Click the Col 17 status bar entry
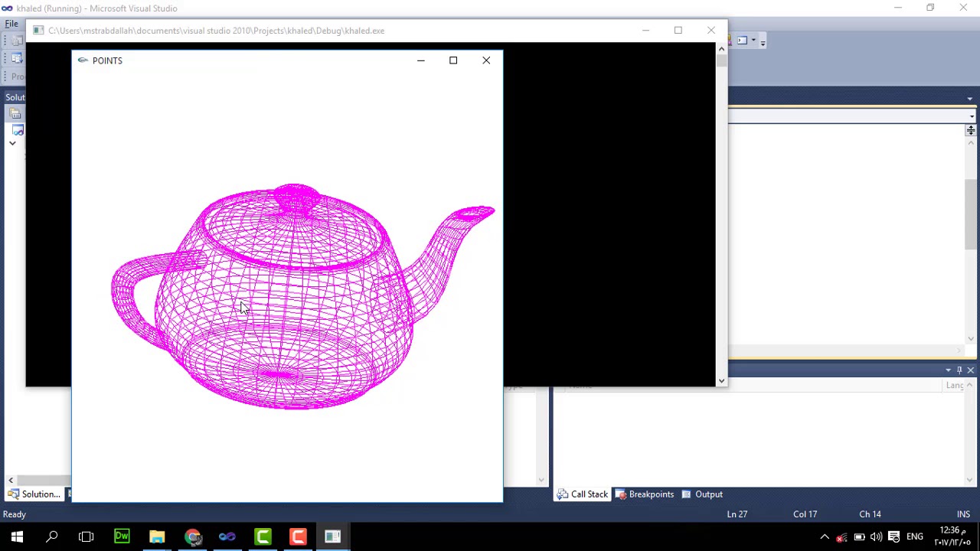Screen dimensions: 980x551 click(x=805, y=514)
